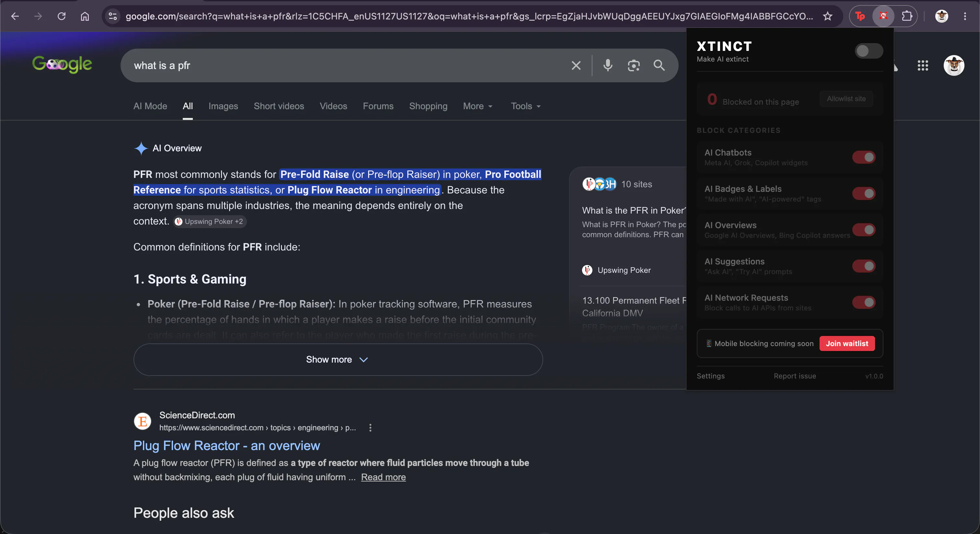
Task: Open the Chrome profile avatar
Action: pos(941,16)
